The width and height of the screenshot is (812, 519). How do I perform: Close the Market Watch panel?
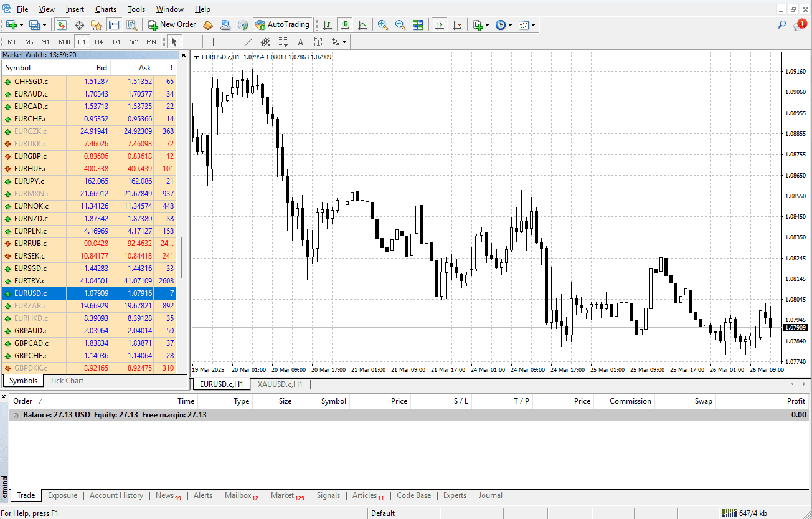(x=183, y=55)
